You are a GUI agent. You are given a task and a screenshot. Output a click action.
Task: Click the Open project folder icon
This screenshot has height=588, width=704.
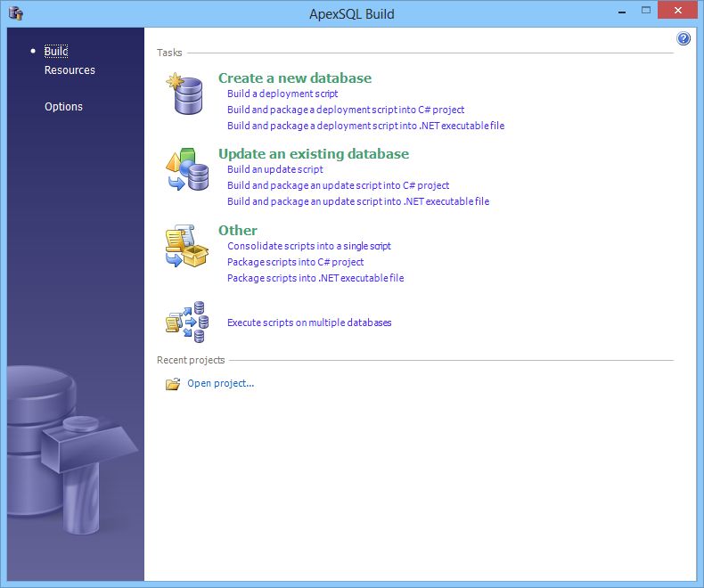tap(172, 384)
